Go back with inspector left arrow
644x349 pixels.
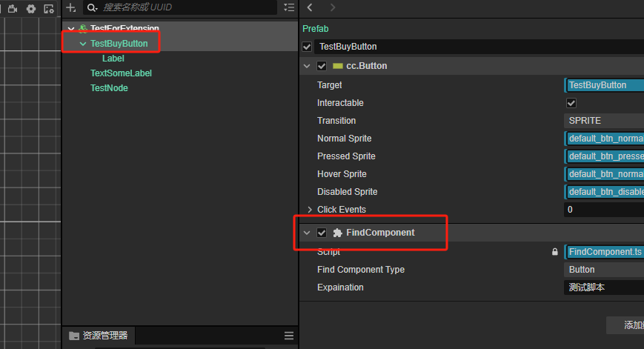(310, 7)
